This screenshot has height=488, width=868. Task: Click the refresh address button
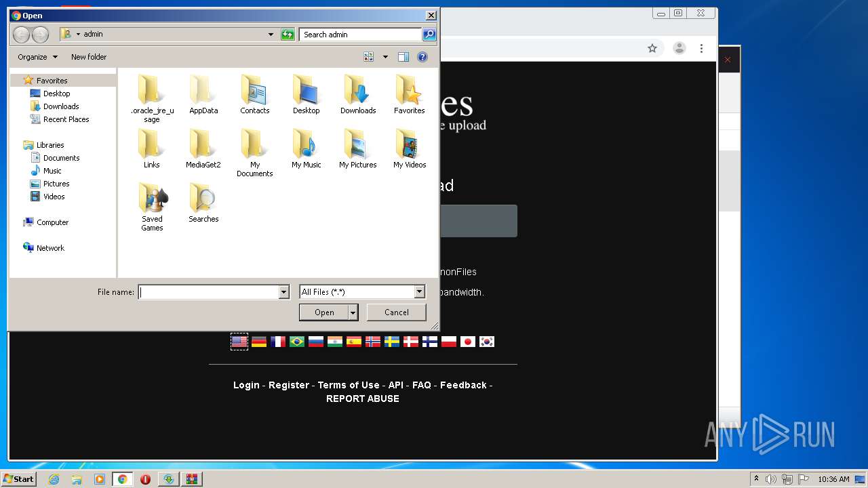288,35
